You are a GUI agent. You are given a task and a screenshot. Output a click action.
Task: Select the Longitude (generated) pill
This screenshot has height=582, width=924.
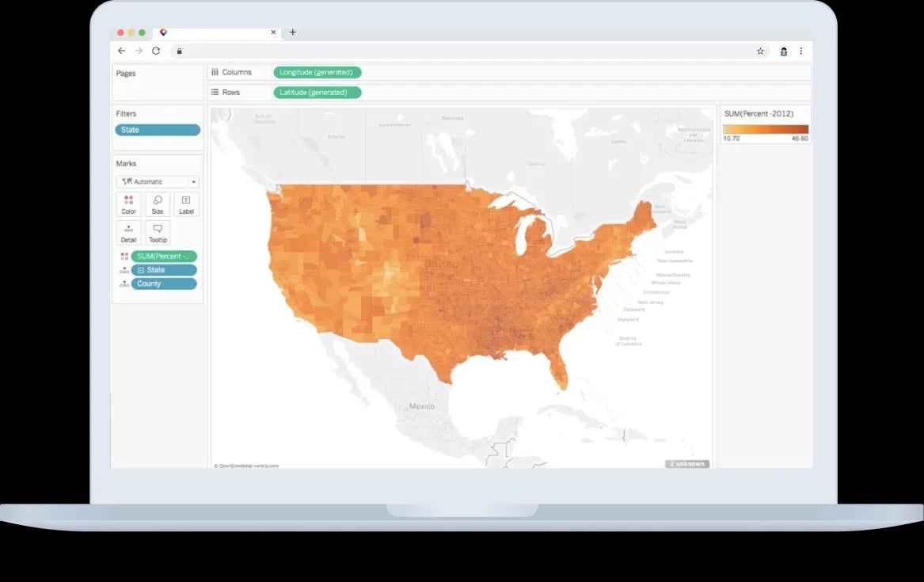tap(317, 72)
